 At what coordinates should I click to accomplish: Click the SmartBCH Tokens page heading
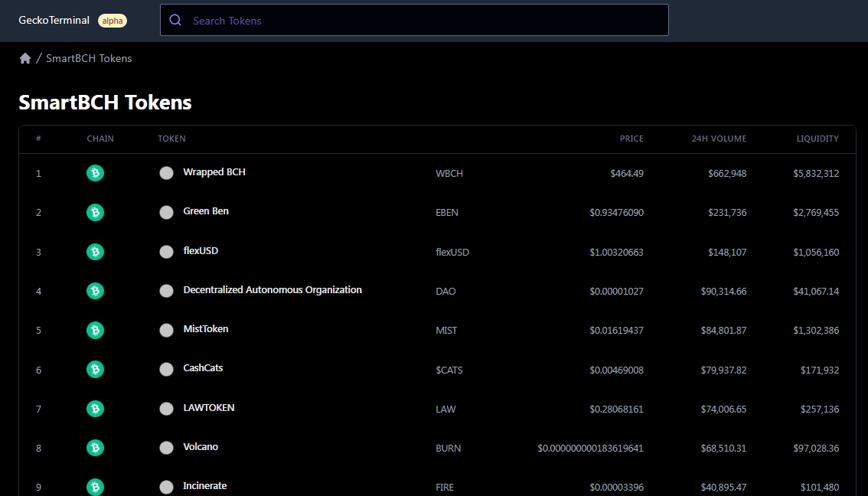(105, 103)
